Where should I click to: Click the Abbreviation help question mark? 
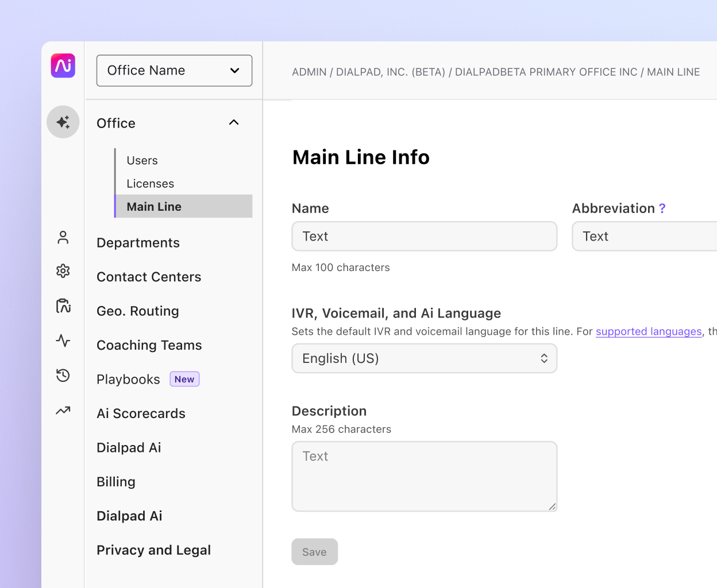[x=662, y=208]
